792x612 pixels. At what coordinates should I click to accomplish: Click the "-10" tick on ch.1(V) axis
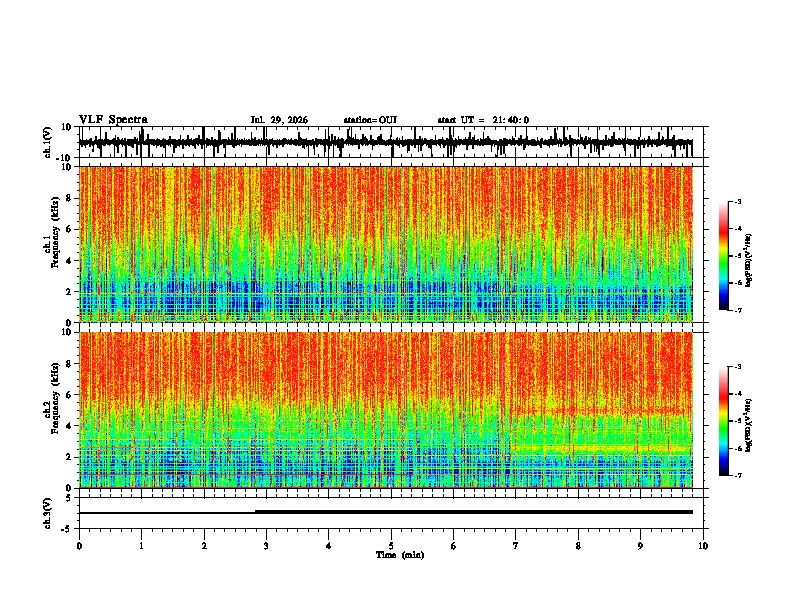point(65,158)
